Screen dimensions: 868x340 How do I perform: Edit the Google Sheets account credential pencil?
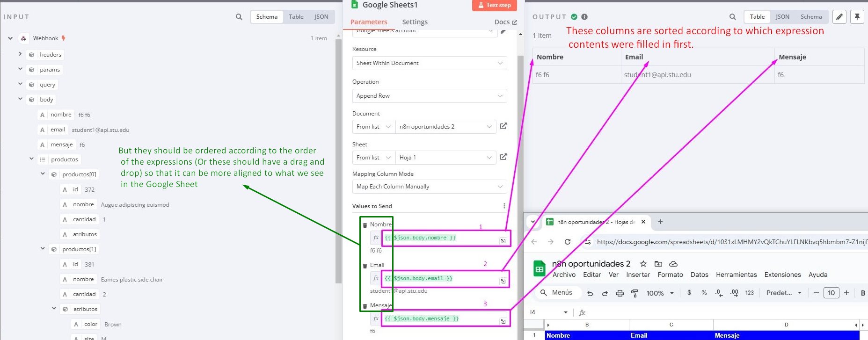(503, 31)
